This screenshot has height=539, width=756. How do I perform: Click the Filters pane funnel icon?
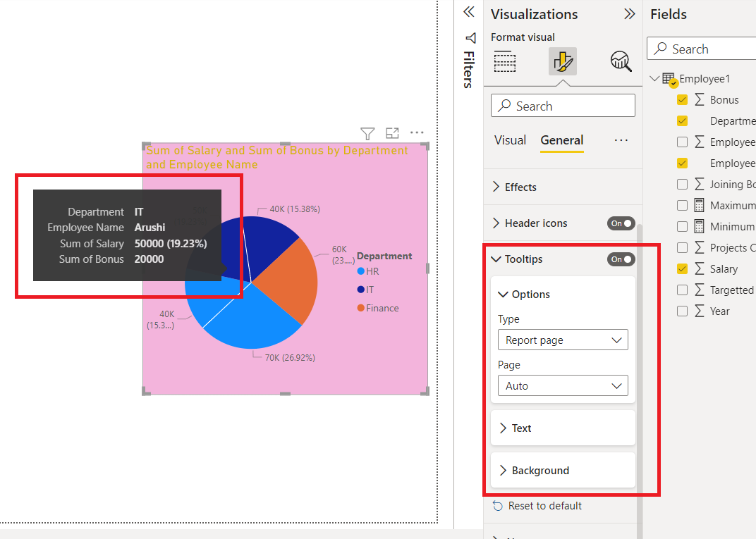470,38
